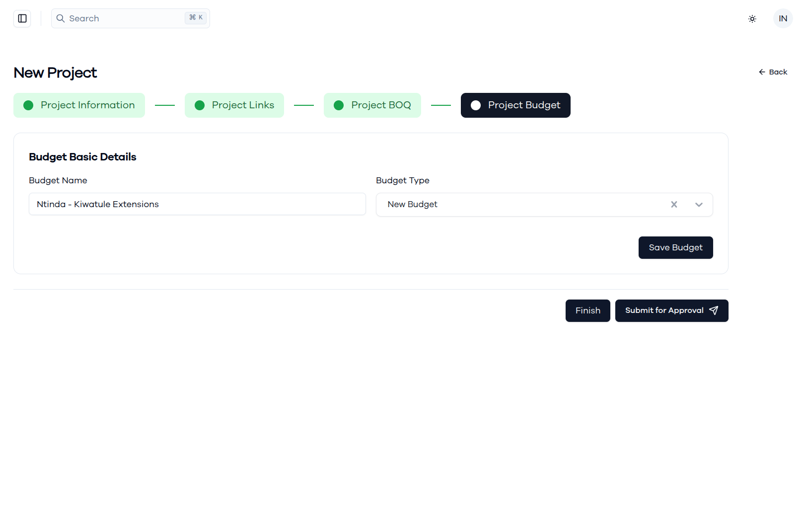
Task: Click into the Search box
Action: (x=131, y=18)
